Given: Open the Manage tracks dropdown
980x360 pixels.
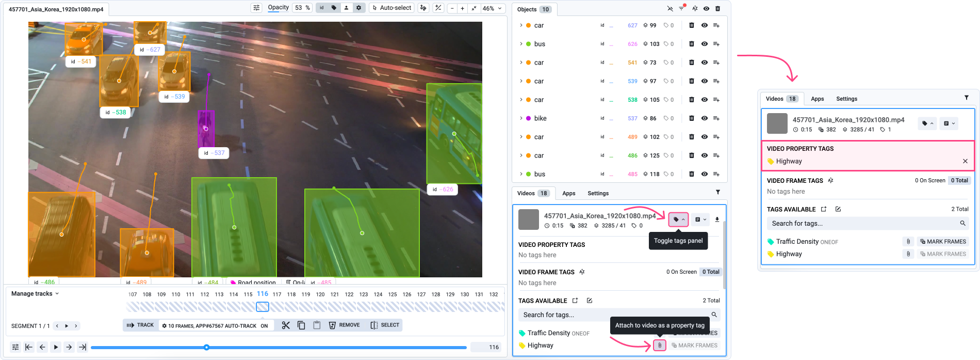Looking at the screenshot, I should [x=35, y=294].
